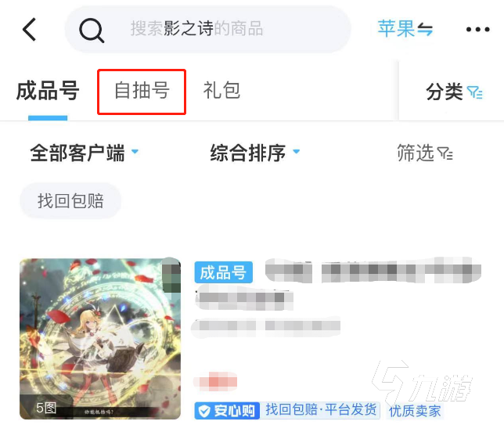Tap the 安心购 shield badge

[227, 410]
